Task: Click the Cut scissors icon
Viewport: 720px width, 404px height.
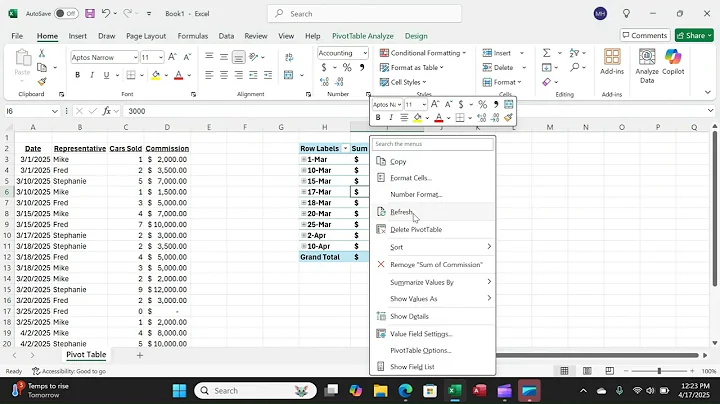Action: point(42,53)
